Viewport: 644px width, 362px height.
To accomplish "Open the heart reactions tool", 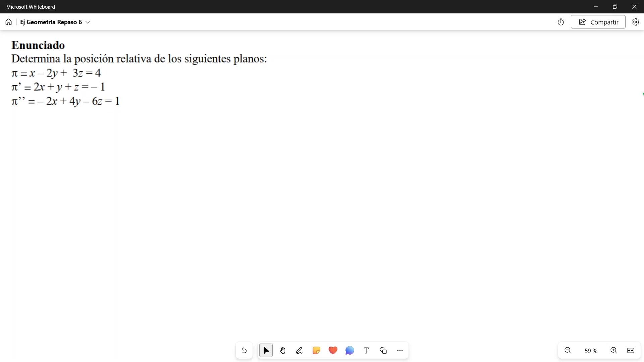I will coord(333,350).
